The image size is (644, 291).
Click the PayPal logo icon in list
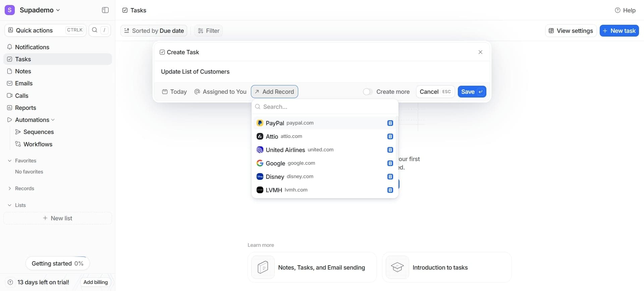coord(260,123)
